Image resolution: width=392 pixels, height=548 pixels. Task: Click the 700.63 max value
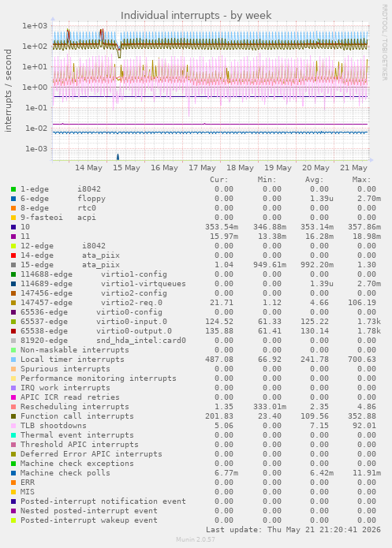tap(362, 360)
